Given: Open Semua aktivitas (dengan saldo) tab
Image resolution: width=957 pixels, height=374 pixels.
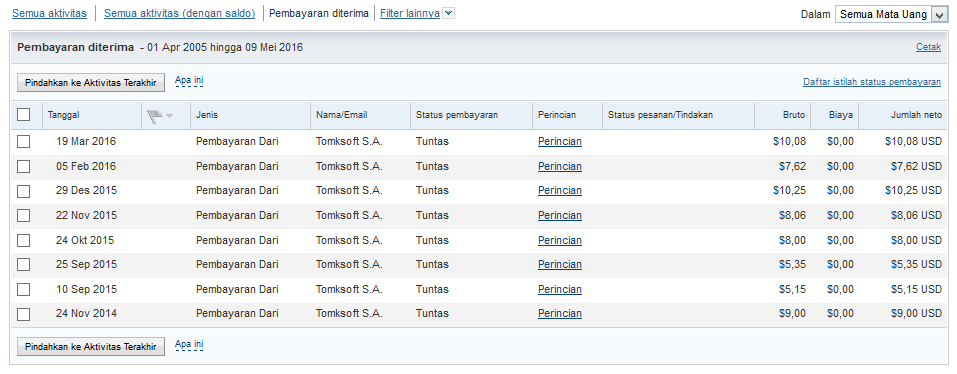Looking at the screenshot, I should point(179,13).
